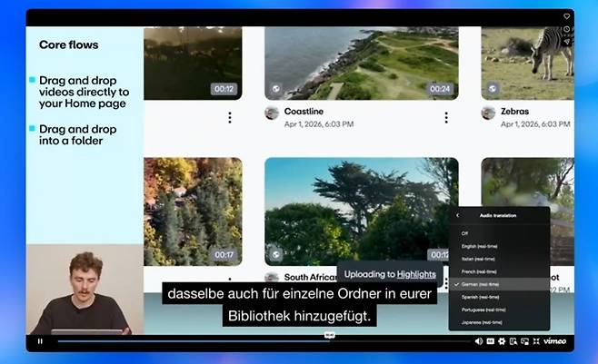This screenshot has height=364, width=598.
Task: Activate picture-in-picture icon
Action: [x=525, y=341]
